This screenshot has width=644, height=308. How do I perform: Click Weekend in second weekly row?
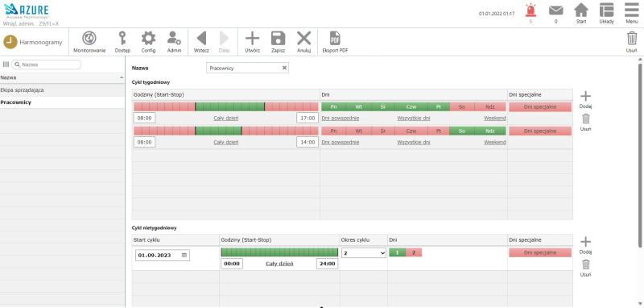point(494,143)
